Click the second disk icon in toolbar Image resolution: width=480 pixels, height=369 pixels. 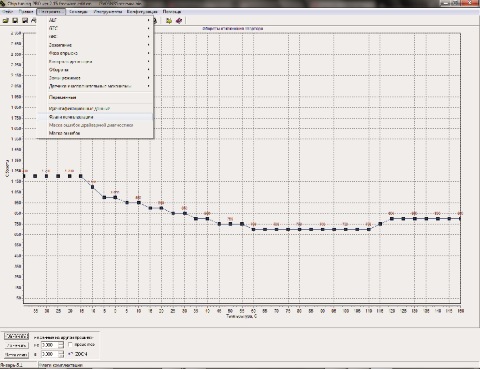tap(25, 21)
